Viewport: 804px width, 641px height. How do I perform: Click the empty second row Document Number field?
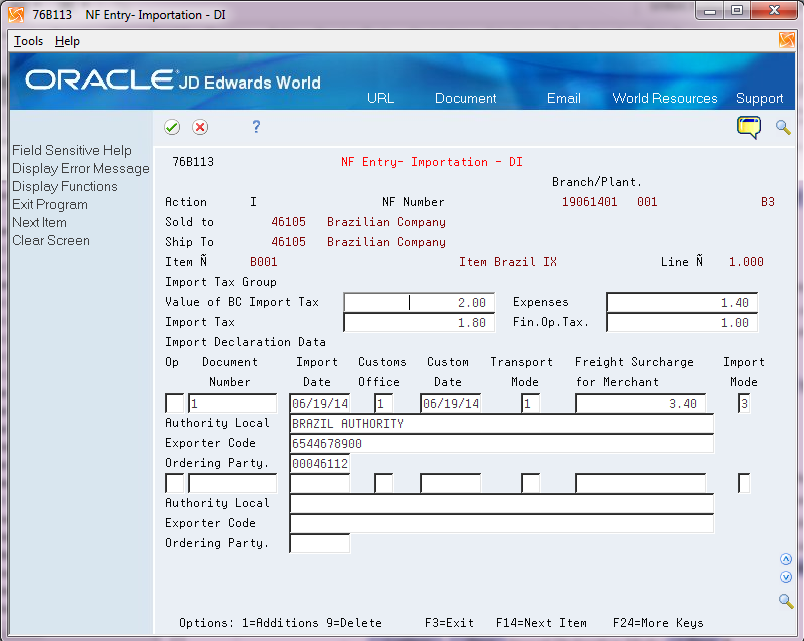point(232,483)
